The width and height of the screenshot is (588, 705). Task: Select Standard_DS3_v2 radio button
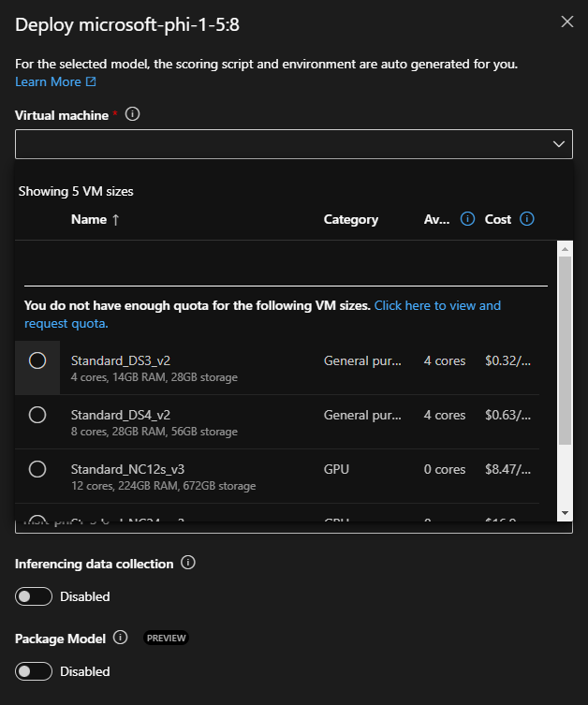click(37, 360)
